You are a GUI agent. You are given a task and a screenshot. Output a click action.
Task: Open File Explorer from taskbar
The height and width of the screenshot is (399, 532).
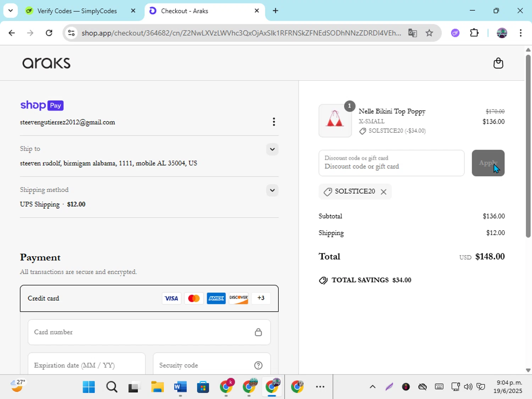(157, 387)
